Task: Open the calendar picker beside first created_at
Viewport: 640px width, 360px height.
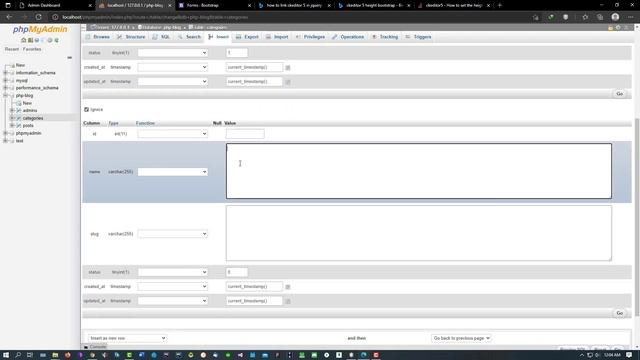Action: tap(288, 67)
